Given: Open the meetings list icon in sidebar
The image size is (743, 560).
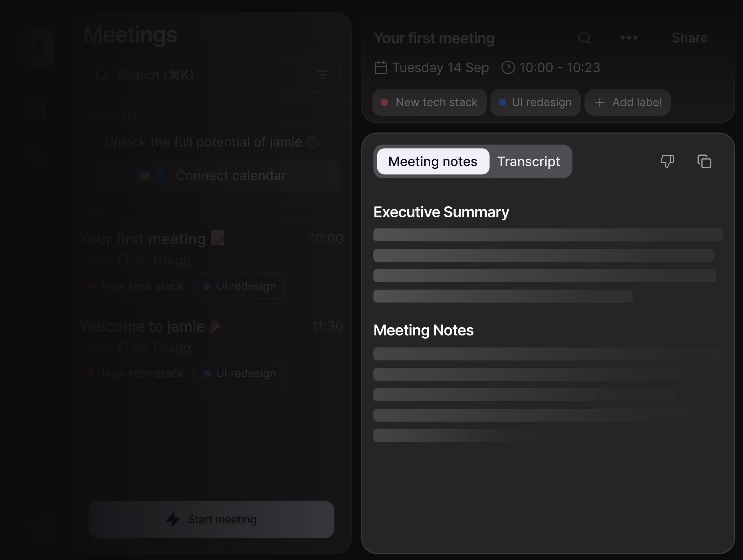Looking at the screenshot, I should (x=36, y=109).
